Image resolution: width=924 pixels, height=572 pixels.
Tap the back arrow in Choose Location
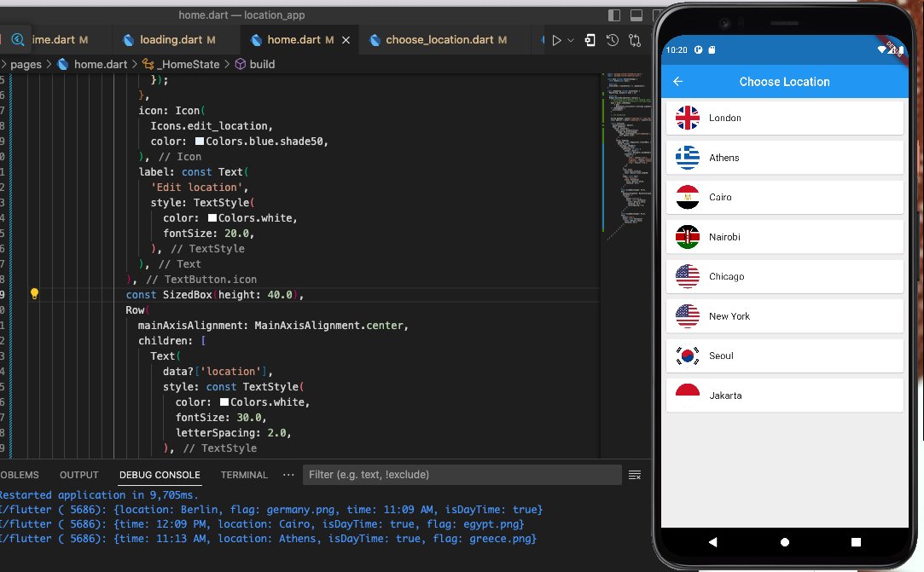tap(678, 81)
